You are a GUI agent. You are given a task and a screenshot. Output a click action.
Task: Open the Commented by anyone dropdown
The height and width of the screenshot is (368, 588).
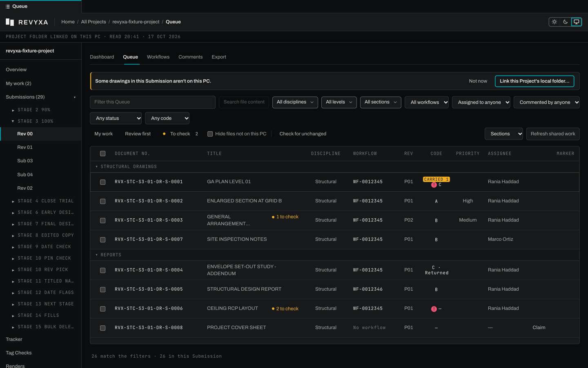[x=547, y=102]
